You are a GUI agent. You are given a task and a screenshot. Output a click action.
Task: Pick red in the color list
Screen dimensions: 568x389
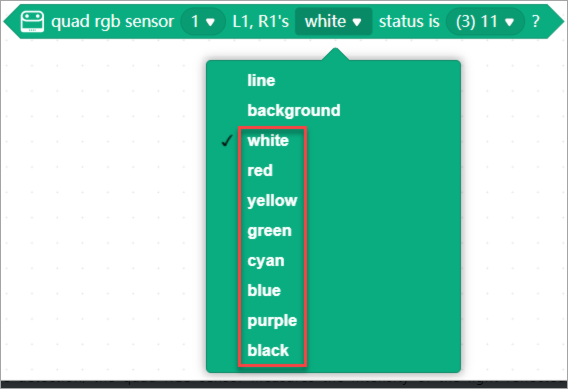[x=260, y=171]
